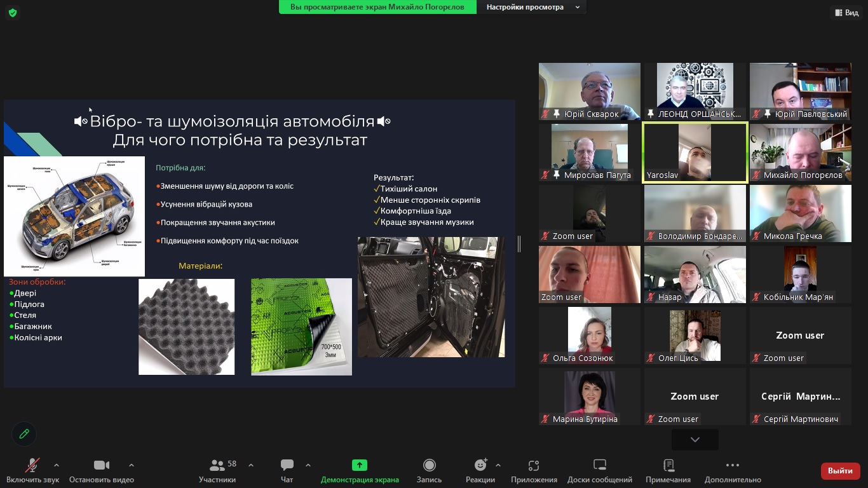Open the Примечания notes icon
This screenshot has height=488, width=868.
click(x=668, y=466)
